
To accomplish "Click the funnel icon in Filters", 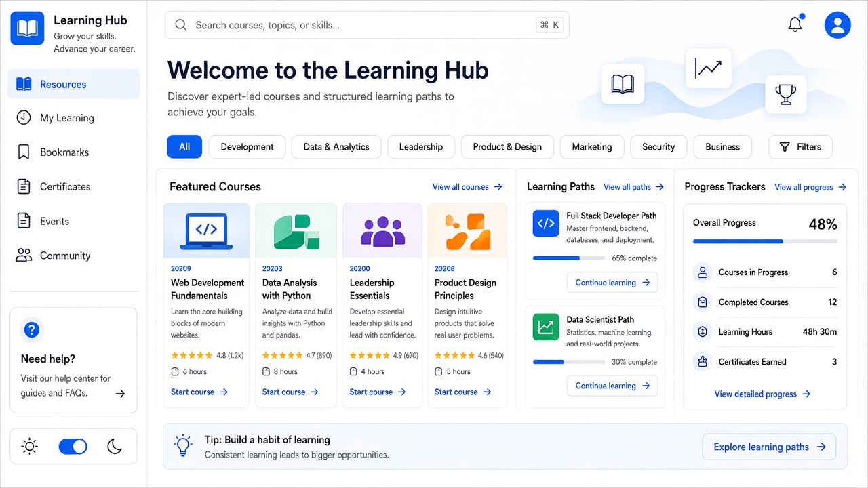I will [x=785, y=146].
